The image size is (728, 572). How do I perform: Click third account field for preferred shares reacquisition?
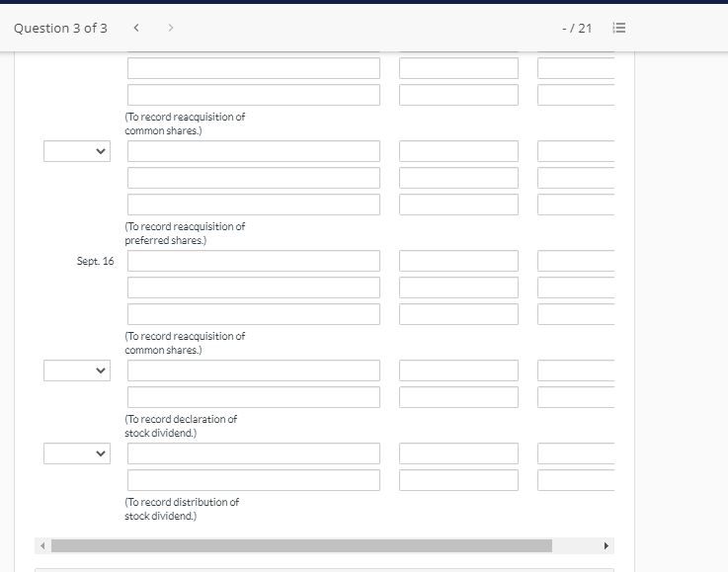coord(254,204)
